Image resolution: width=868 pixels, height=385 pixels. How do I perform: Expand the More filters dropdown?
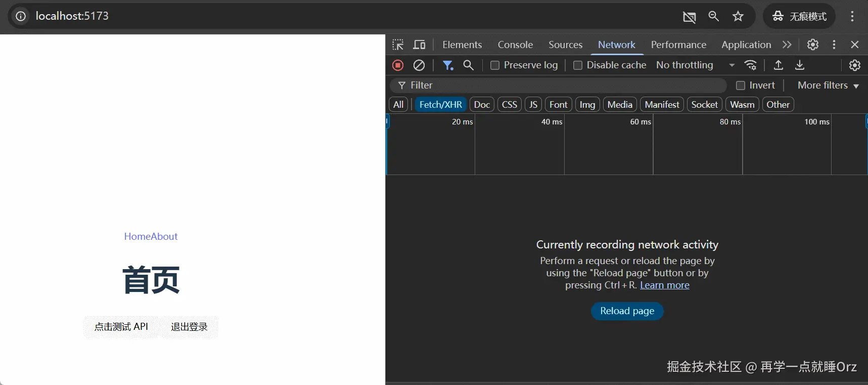[x=828, y=85]
